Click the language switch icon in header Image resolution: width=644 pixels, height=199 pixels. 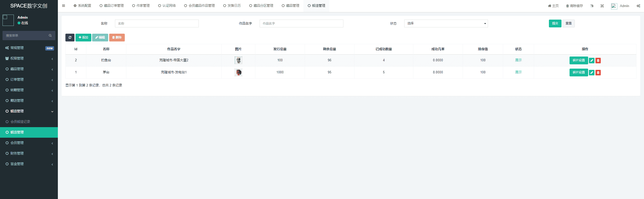pyautogui.click(x=592, y=6)
